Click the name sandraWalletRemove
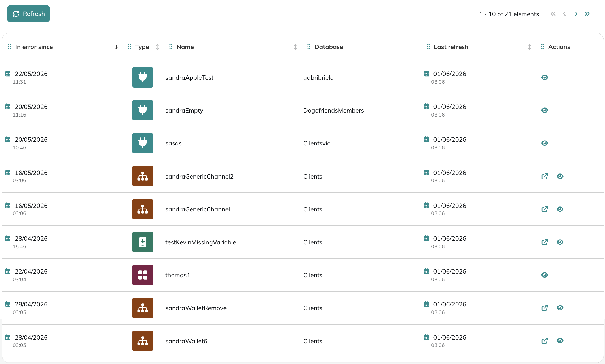This screenshot has width=605, height=364. click(196, 308)
